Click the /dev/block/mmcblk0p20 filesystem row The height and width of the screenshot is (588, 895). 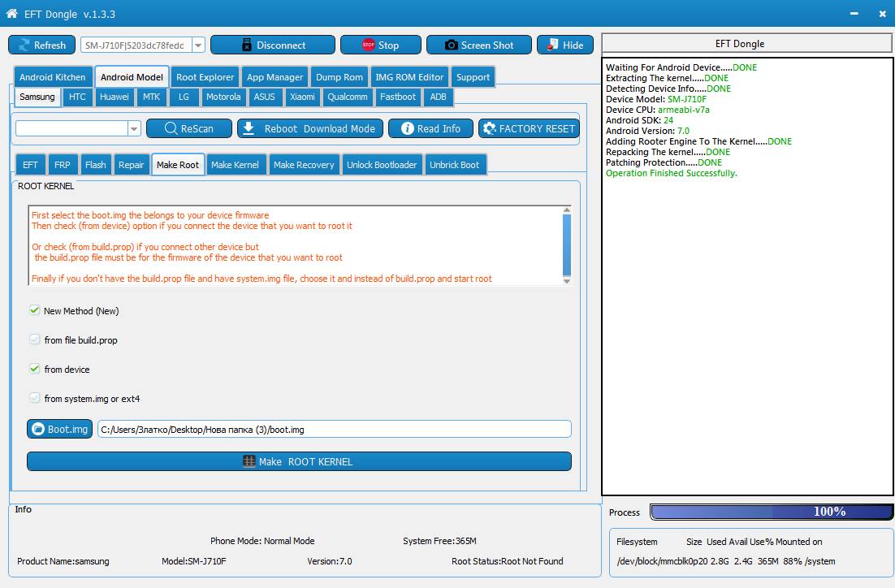[x=725, y=561]
